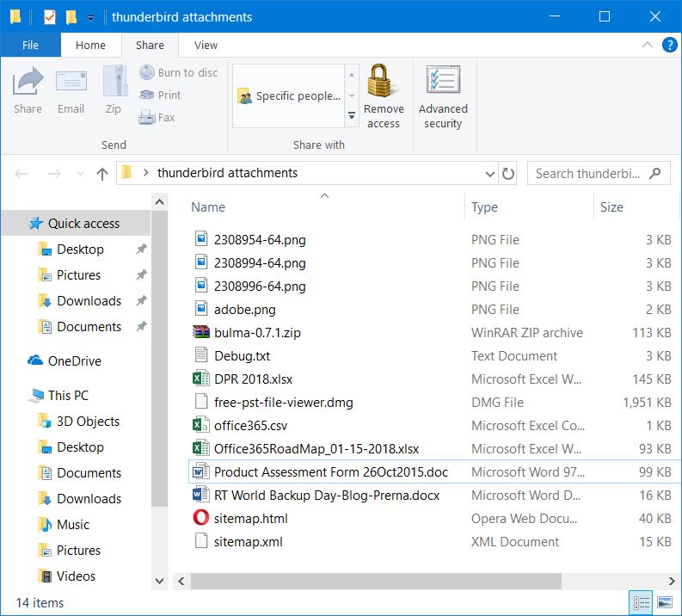Screen dimensions: 682x616
Task: Open the File tab
Action: [30, 46]
